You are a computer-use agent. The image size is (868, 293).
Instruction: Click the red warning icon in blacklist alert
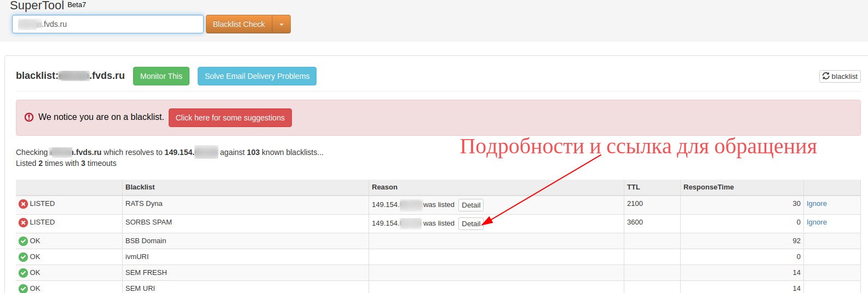point(29,117)
